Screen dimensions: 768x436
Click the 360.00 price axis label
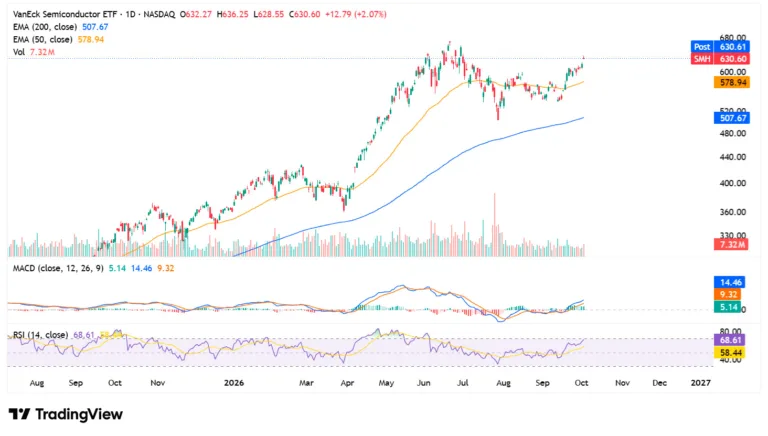point(732,212)
